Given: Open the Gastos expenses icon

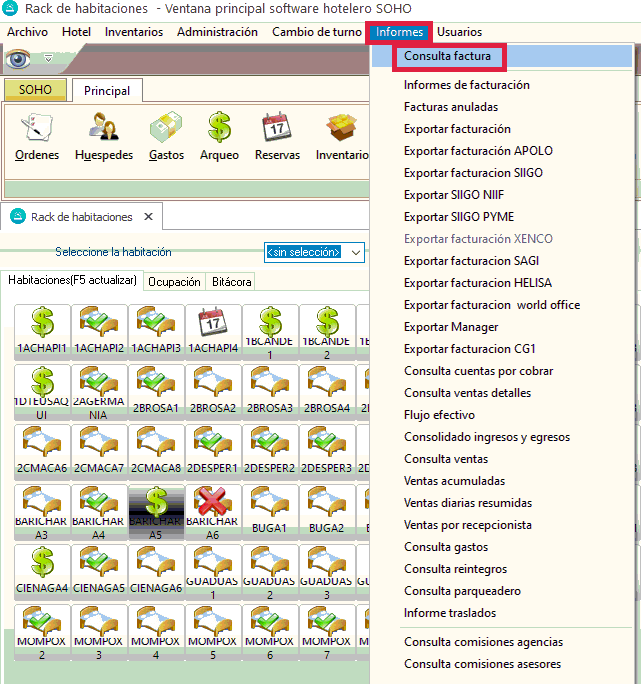Looking at the screenshot, I should (x=166, y=136).
